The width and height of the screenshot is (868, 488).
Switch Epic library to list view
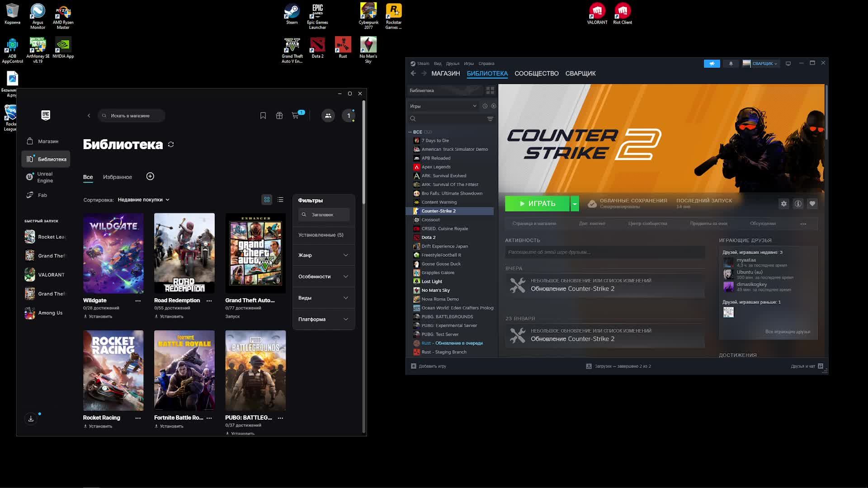280,200
